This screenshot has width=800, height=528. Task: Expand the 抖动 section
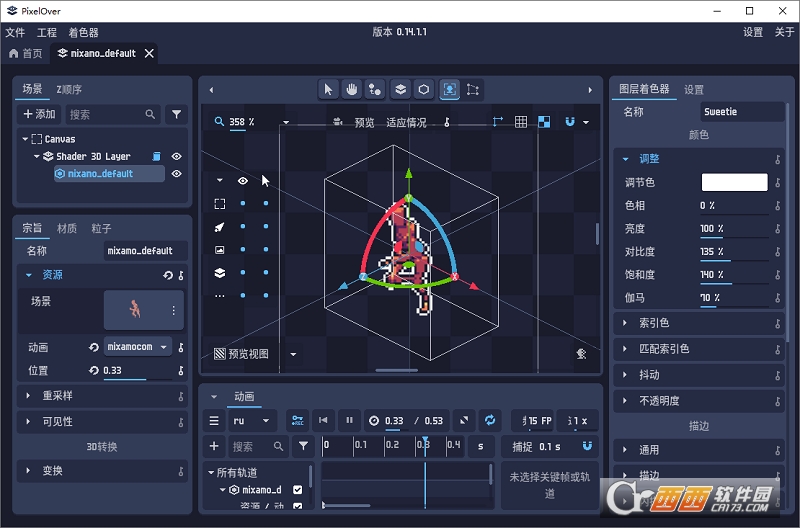625,375
